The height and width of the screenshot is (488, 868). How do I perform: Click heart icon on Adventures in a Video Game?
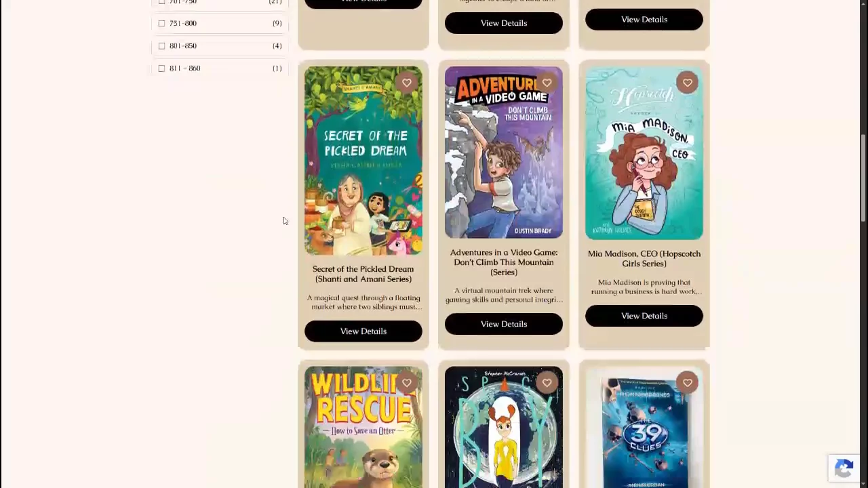[547, 83]
